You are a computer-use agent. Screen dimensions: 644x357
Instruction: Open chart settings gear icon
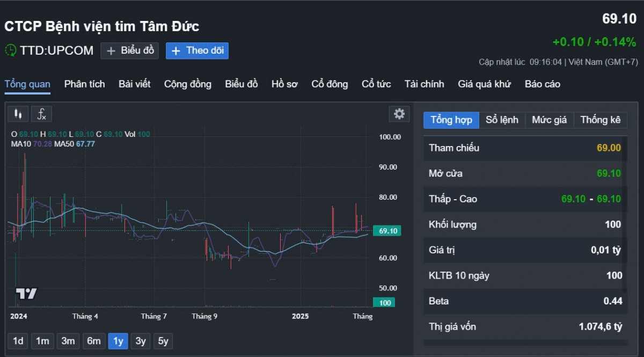tap(399, 114)
